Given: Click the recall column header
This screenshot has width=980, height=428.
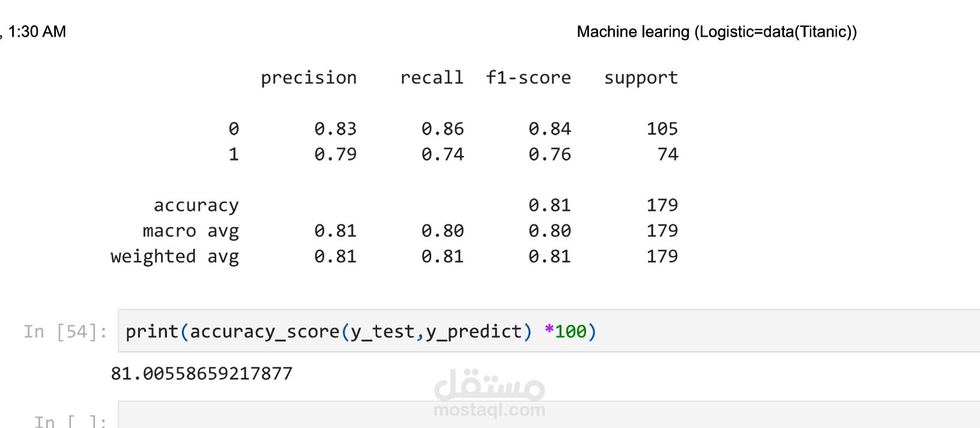Looking at the screenshot, I should pyautogui.click(x=432, y=78).
